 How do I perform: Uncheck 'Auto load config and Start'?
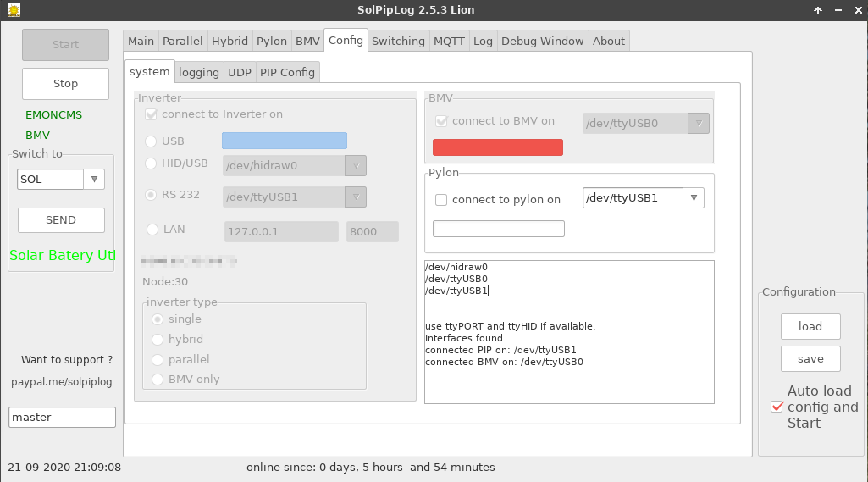[x=777, y=407]
